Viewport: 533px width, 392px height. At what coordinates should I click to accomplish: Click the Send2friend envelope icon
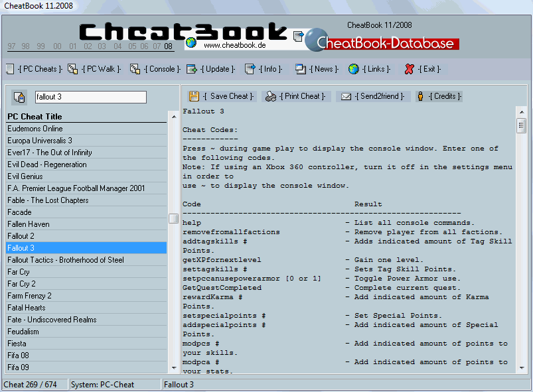(x=346, y=96)
